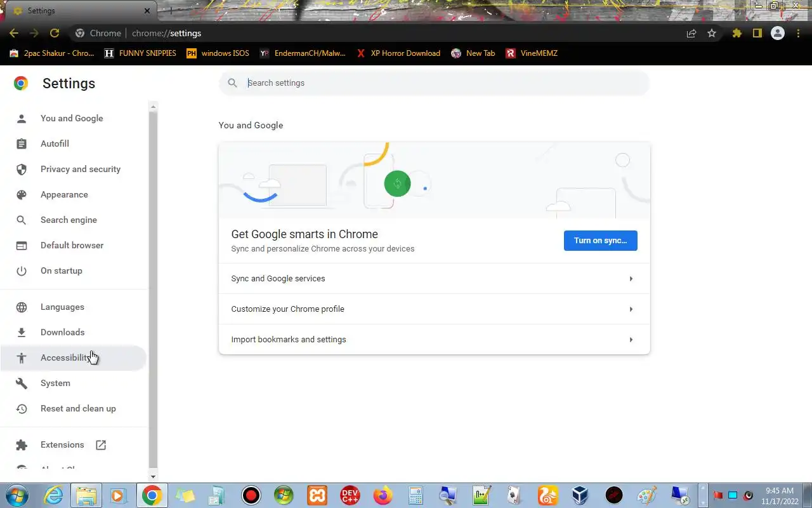This screenshot has width=812, height=508.
Task: Click Import bookmarks and settings text
Action: (x=289, y=339)
